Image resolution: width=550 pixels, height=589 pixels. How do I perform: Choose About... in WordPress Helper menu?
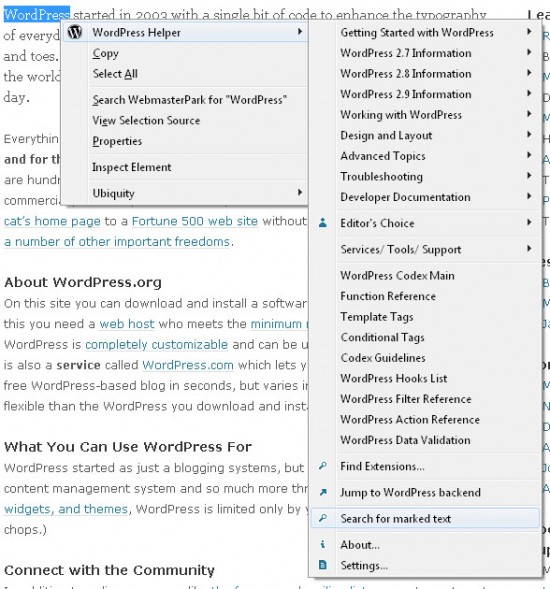[425, 545]
